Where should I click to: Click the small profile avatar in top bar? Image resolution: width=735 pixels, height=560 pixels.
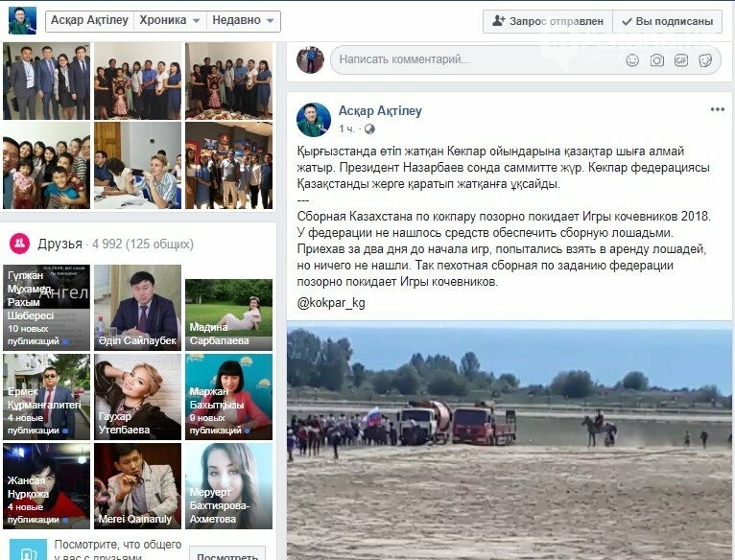(22, 20)
